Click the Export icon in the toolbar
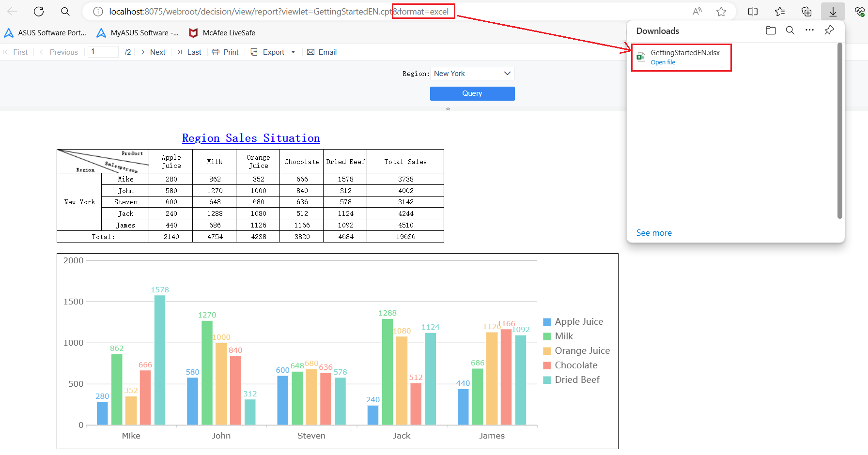The image size is (868, 455). [254, 52]
